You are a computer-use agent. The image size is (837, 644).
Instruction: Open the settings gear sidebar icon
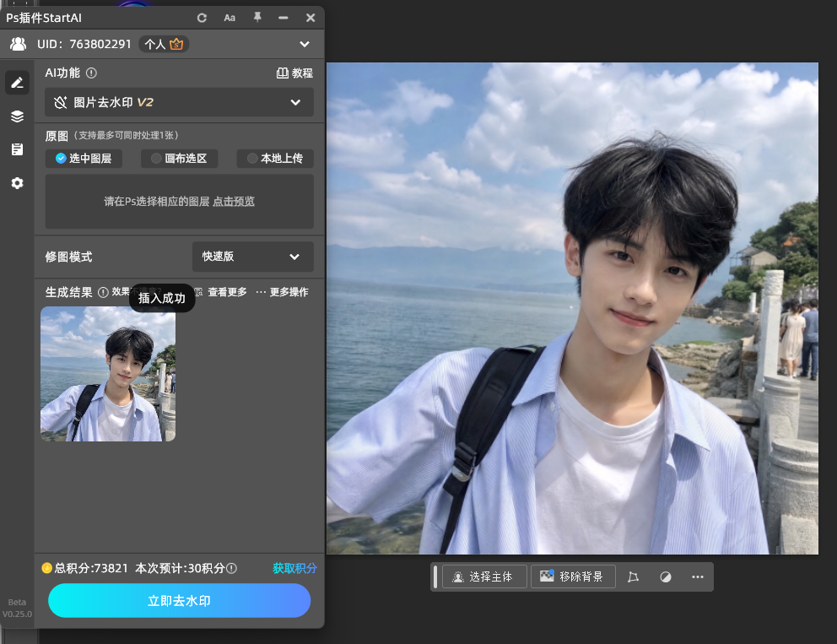(17, 183)
